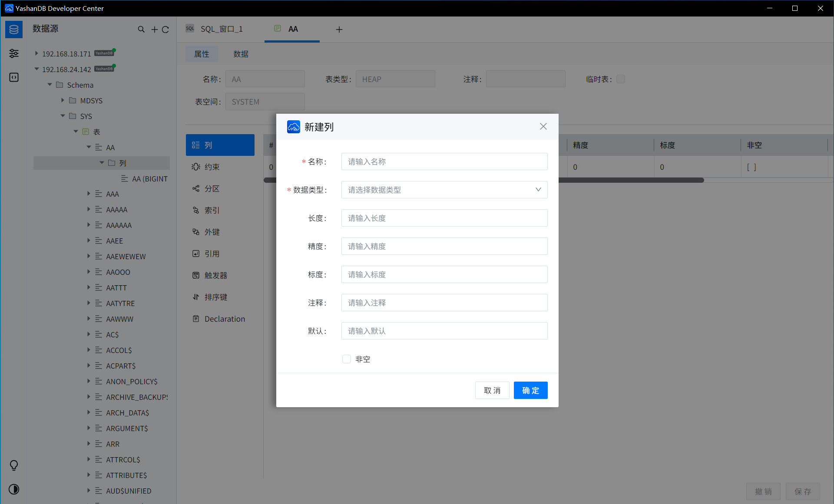
Task: Switch to the AA tab
Action: (x=292, y=29)
